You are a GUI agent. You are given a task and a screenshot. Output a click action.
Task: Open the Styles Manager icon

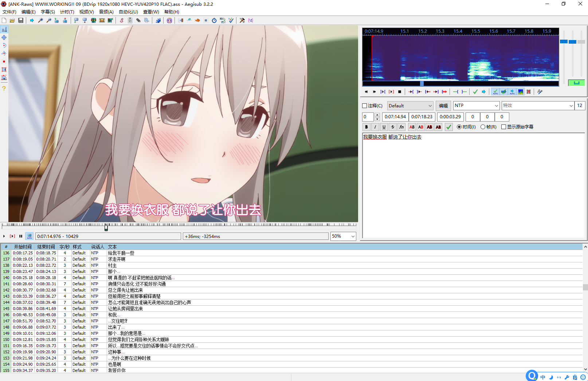(122, 20)
